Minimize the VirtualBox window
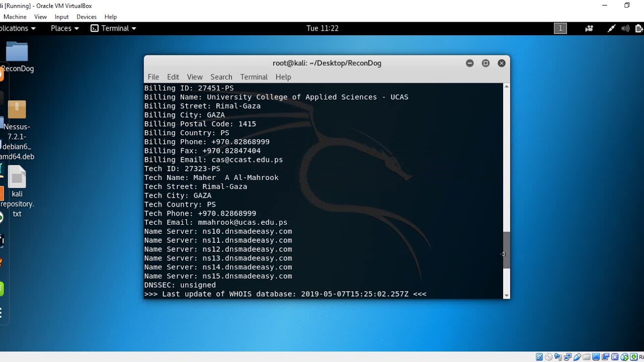644x362 pixels. 605,5
